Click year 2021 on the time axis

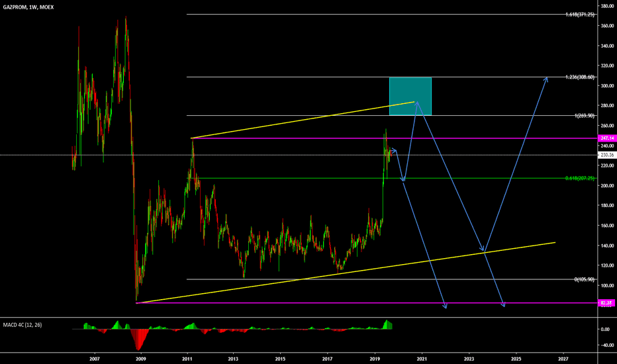pos(422,359)
